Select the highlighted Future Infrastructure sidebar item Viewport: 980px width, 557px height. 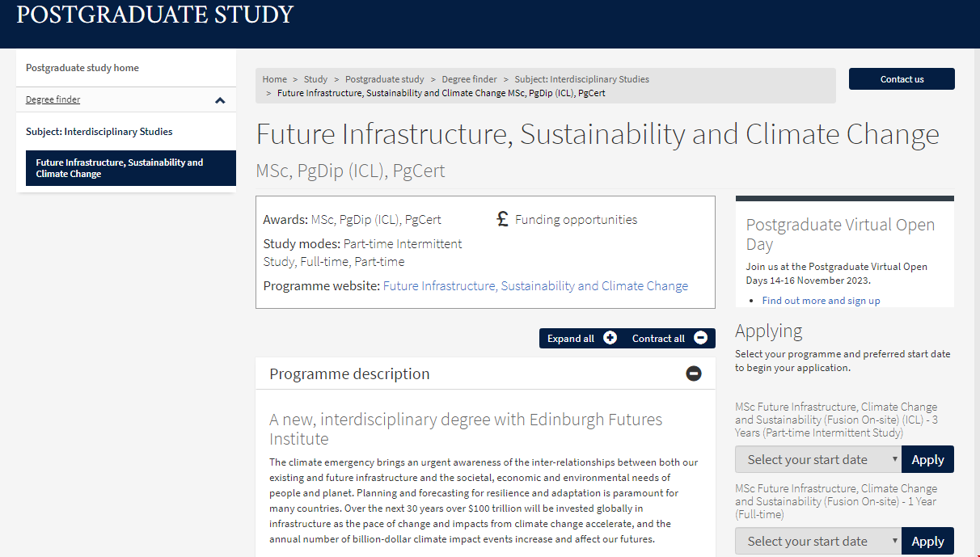[x=130, y=168]
